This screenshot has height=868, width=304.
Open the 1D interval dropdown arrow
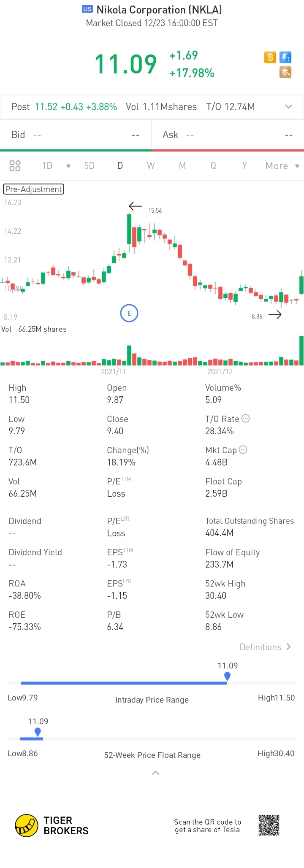point(68,166)
